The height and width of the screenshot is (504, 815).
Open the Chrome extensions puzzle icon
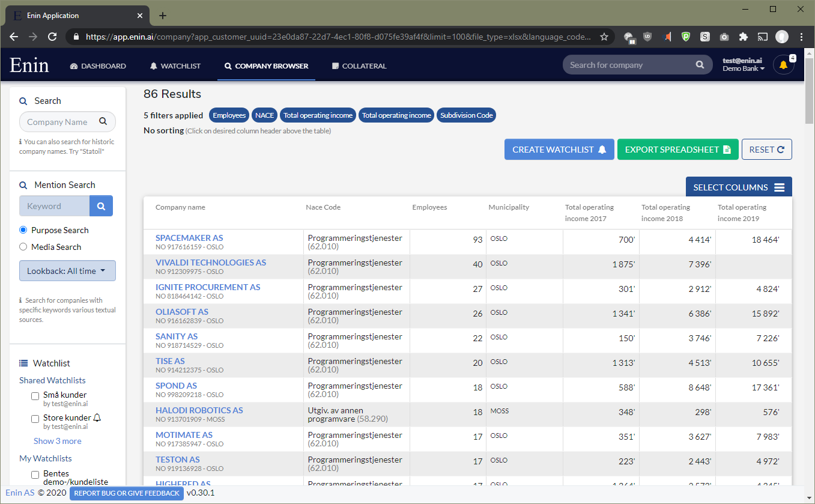744,37
